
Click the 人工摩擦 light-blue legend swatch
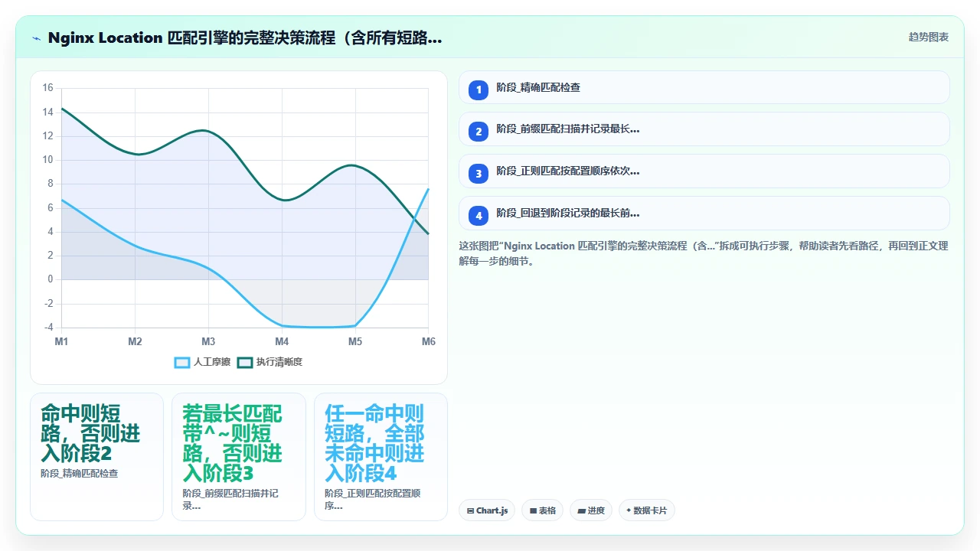point(182,362)
